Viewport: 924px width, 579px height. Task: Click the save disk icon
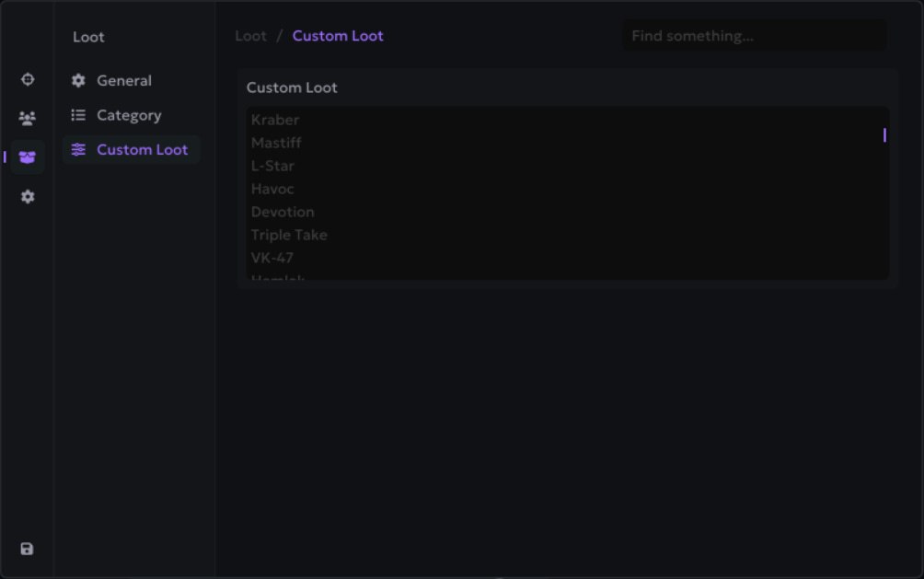tap(27, 549)
